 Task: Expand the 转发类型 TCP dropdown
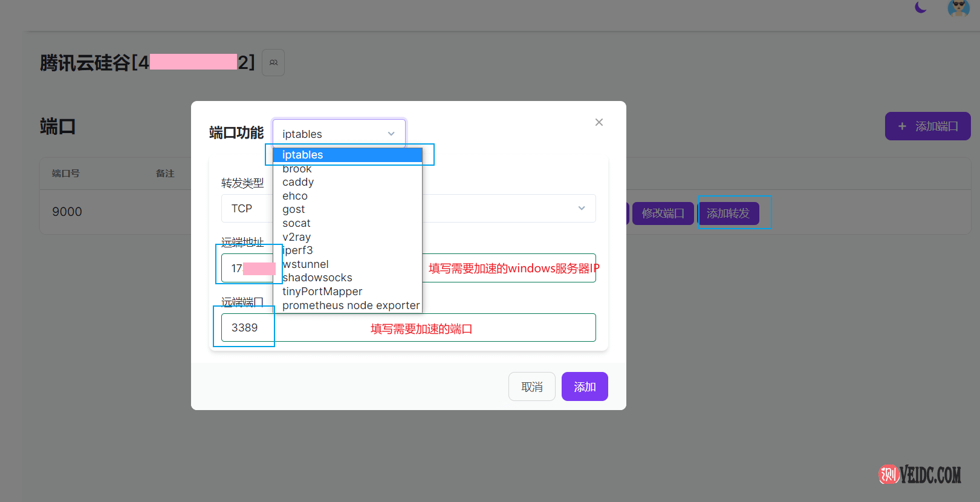pyautogui.click(x=581, y=208)
